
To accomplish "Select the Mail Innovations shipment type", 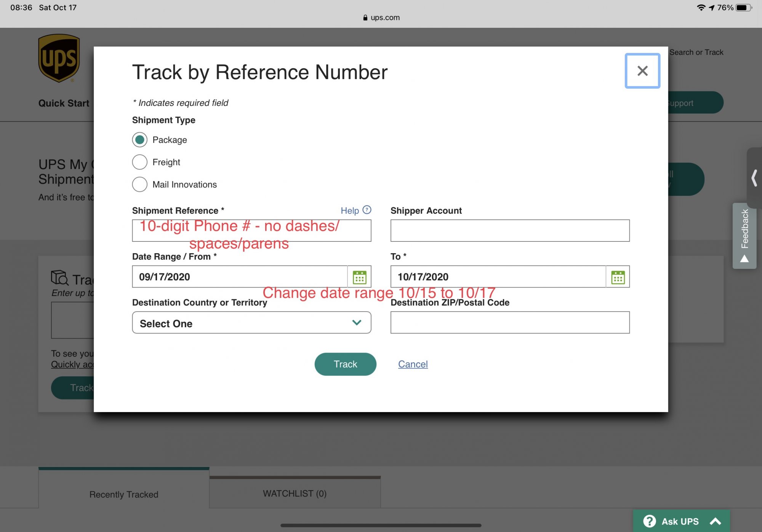I will coord(140,185).
